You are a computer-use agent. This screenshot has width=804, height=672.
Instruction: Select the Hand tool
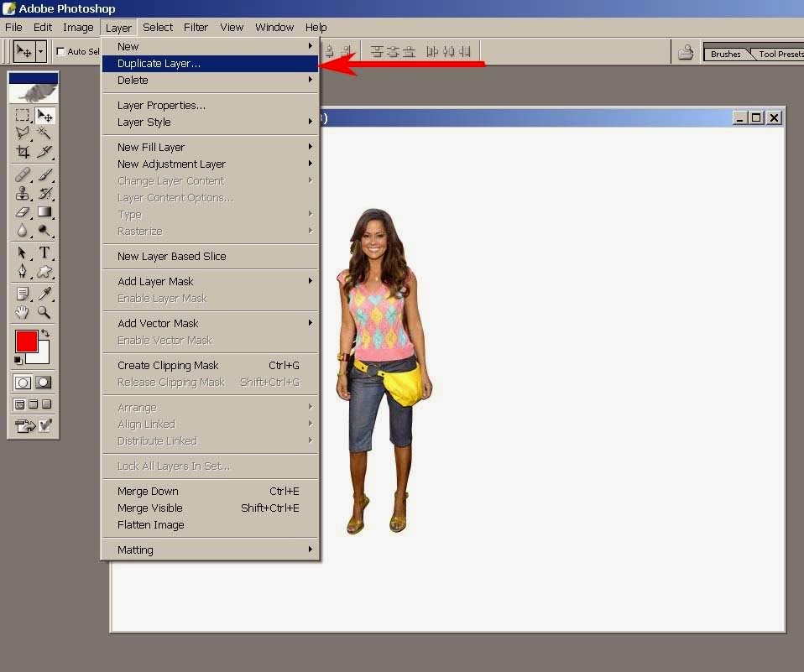23,312
